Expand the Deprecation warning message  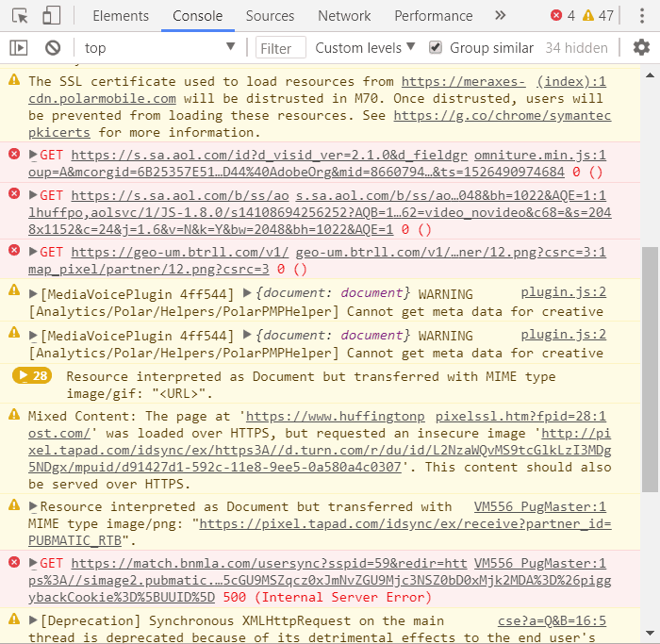34,620
